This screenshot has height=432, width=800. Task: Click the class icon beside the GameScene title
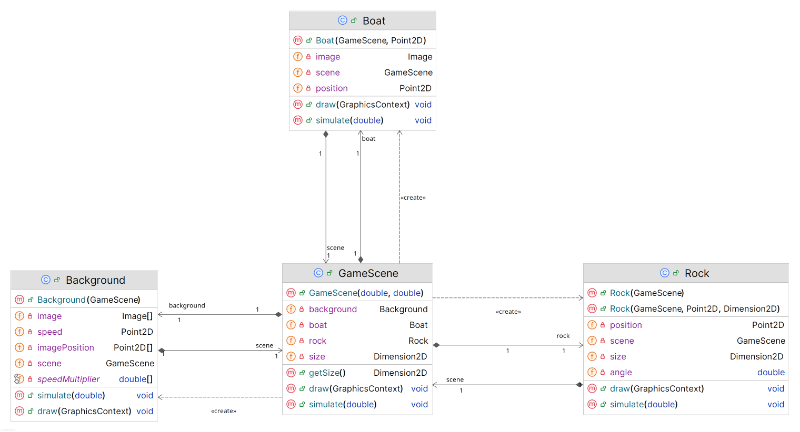(318, 273)
